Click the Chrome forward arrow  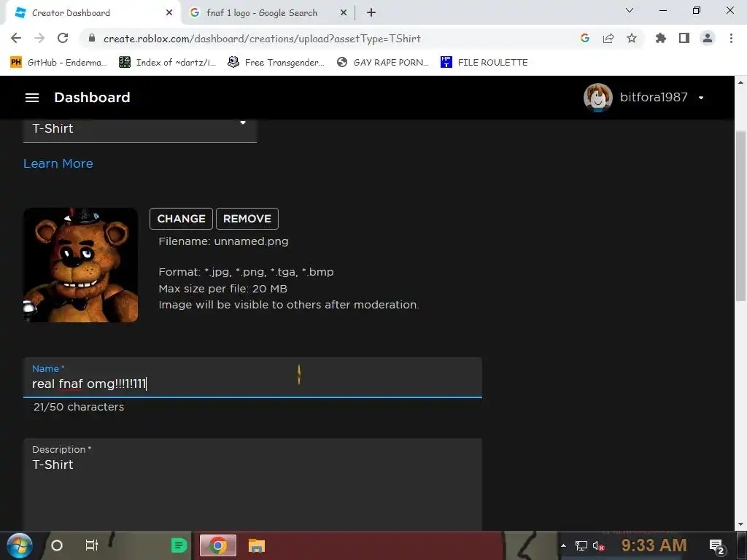[x=39, y=38]
